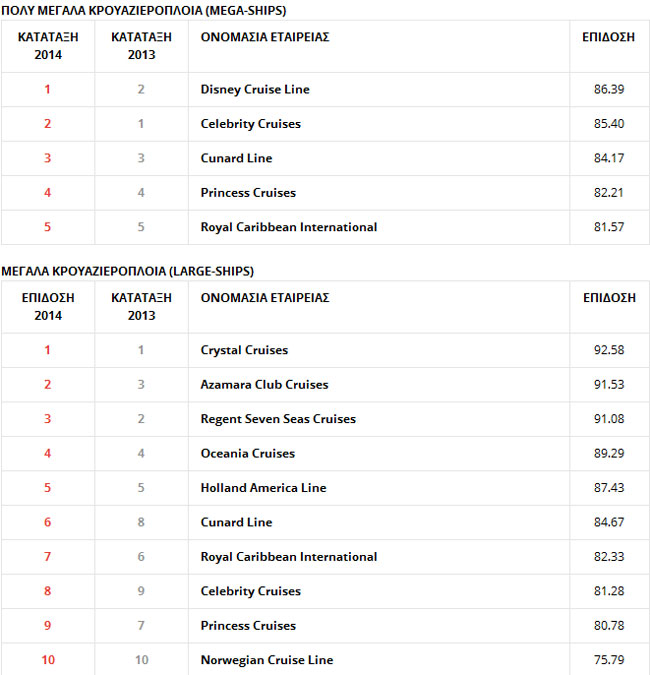Click the red rank number 10
The image size is (650, 675).
point(47,660)
